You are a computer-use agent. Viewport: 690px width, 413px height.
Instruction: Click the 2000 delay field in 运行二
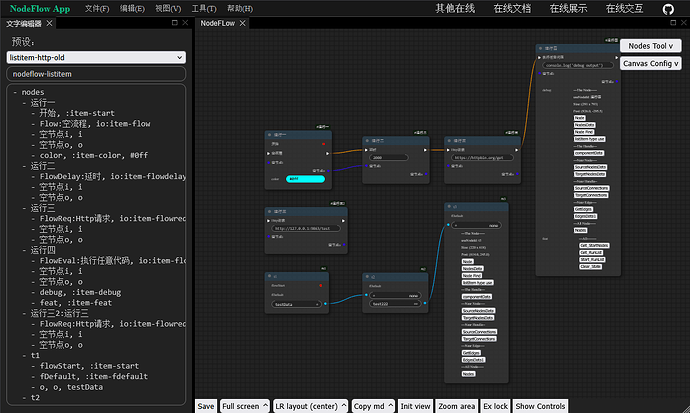[389, 157]
